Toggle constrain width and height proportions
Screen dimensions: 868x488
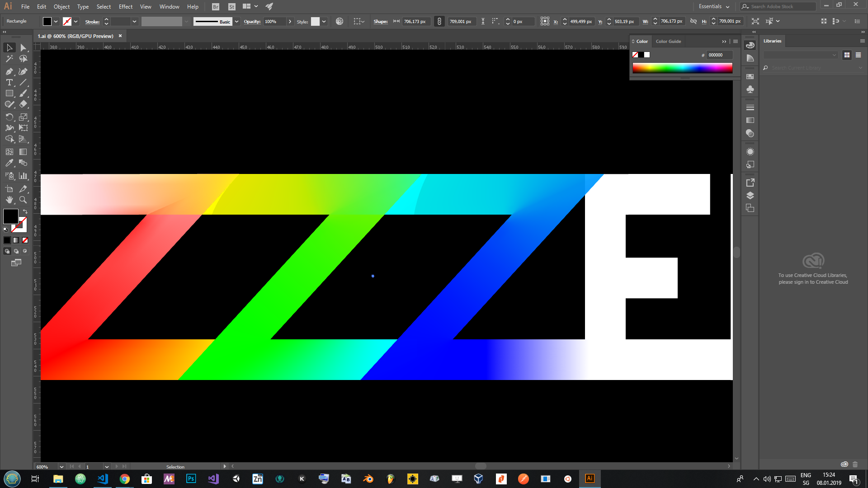(x=693, y=21)
